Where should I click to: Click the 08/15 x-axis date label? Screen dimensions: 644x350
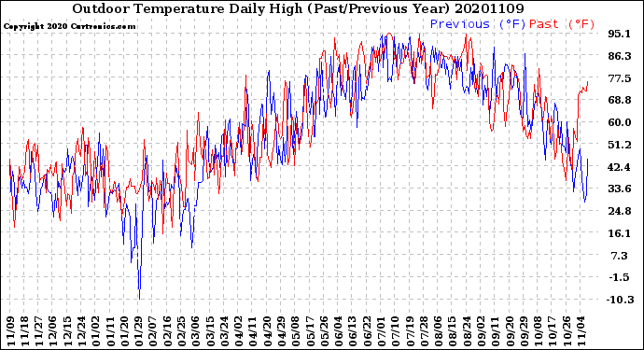click(451, 331)
